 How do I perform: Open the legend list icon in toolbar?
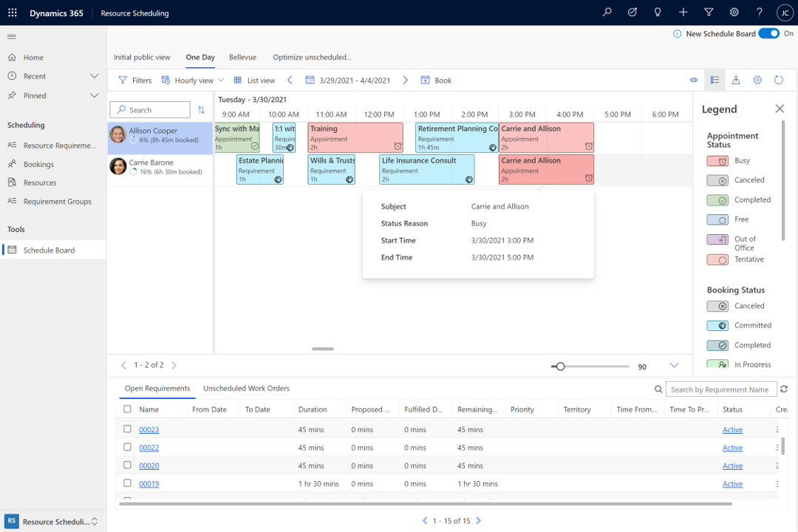[x=715, y=80]
